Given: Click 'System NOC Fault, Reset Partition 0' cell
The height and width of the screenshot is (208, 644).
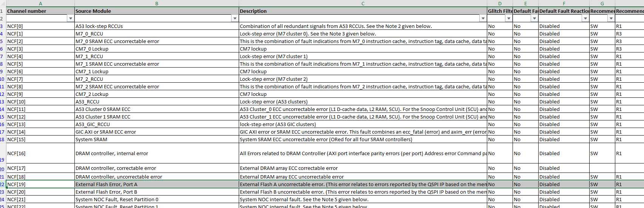Looking at the screenshot, I should tap(157, 199).
